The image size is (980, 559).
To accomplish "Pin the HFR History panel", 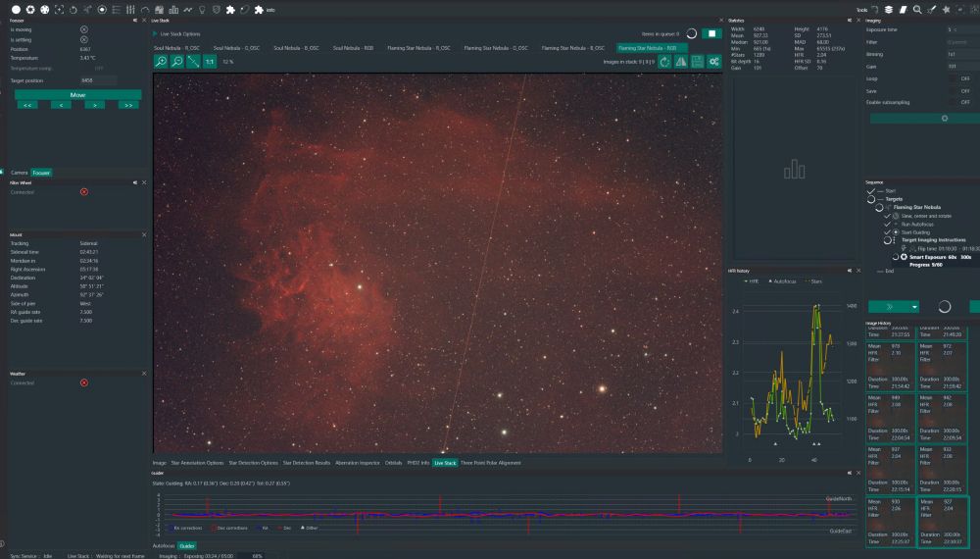I will click(850, 271).
